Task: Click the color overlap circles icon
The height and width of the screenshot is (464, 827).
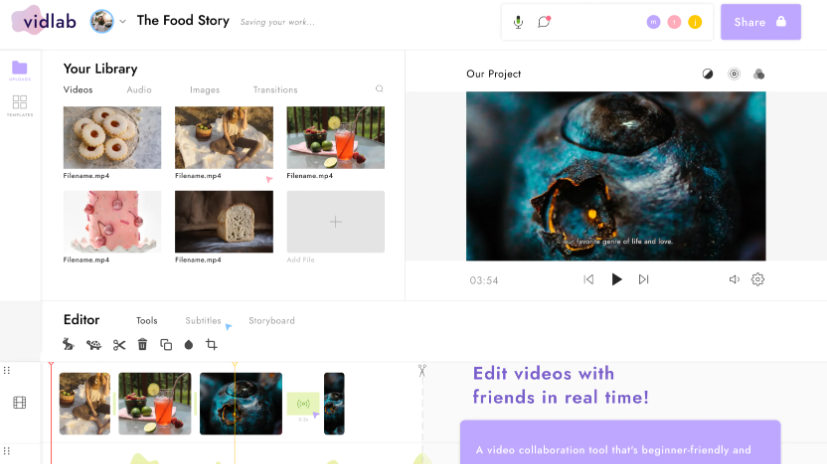Action: point(759,74)
